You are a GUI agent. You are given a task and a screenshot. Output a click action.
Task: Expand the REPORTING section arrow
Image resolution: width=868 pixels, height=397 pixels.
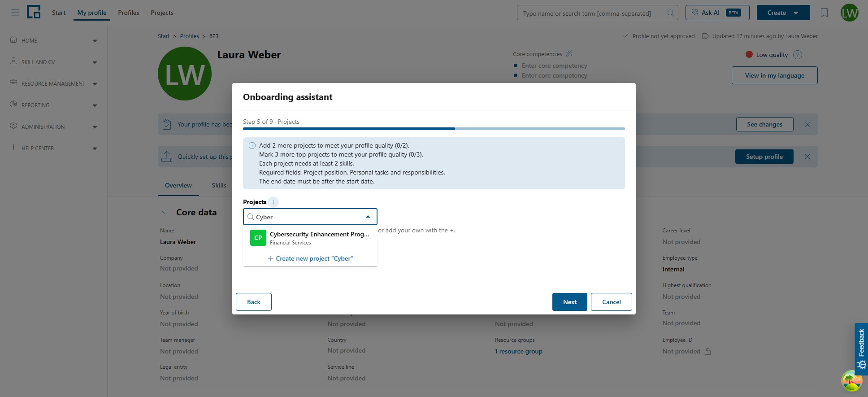click(95, 105)
